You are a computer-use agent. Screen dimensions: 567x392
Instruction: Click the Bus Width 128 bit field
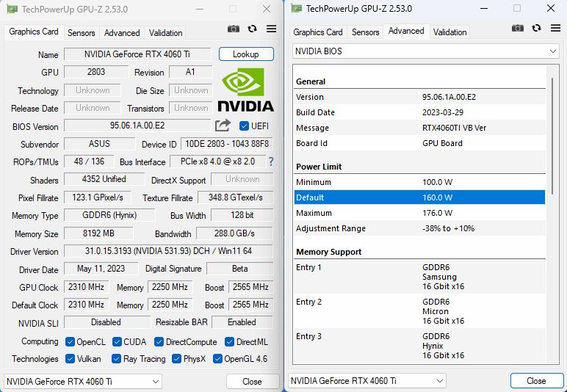[x=242, y=215]
